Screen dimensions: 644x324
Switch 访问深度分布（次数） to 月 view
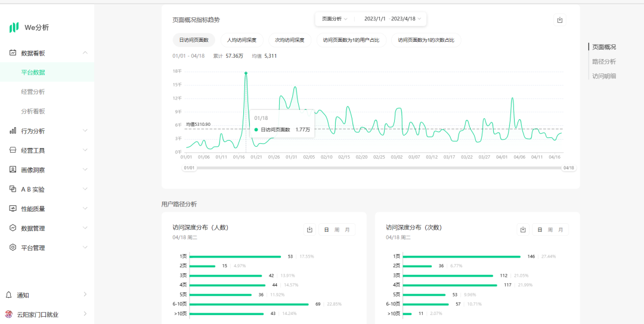pyautogui.click(x=561, y=230)
